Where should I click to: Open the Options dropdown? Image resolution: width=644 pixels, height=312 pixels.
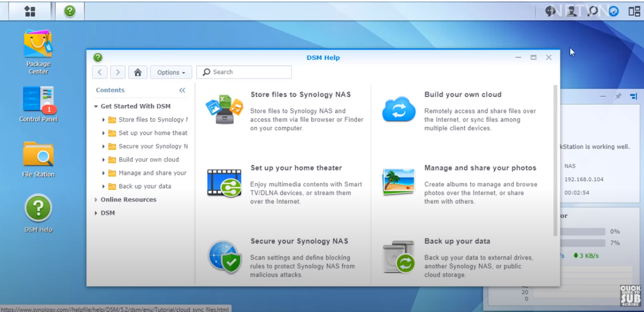pyautogui.click(x=171, y=72)
